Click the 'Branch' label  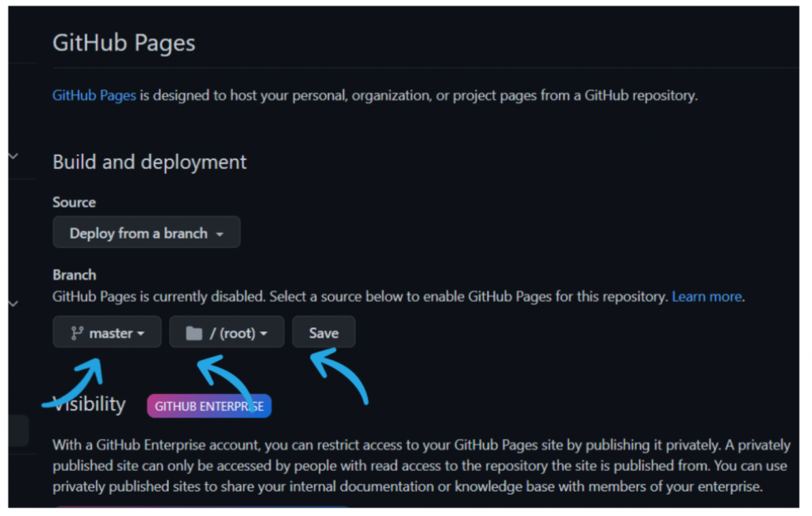coord(75,275)
